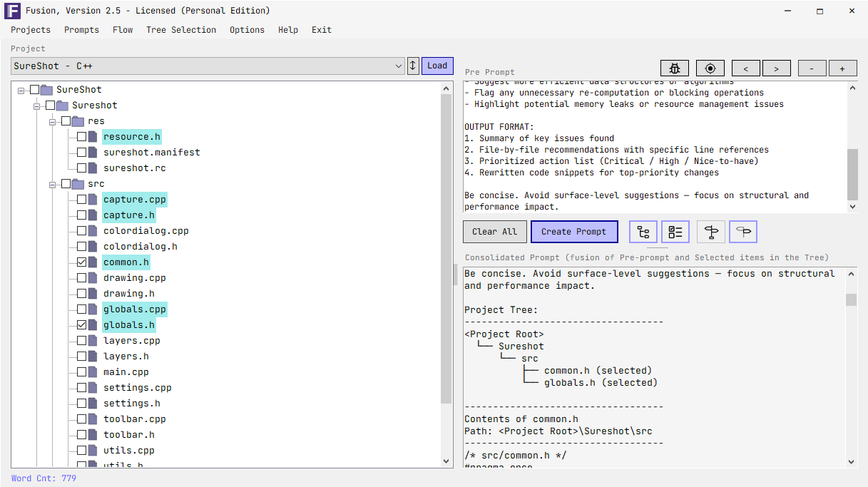Click the Fusion app logo in title bar

[x=12, y=11]
